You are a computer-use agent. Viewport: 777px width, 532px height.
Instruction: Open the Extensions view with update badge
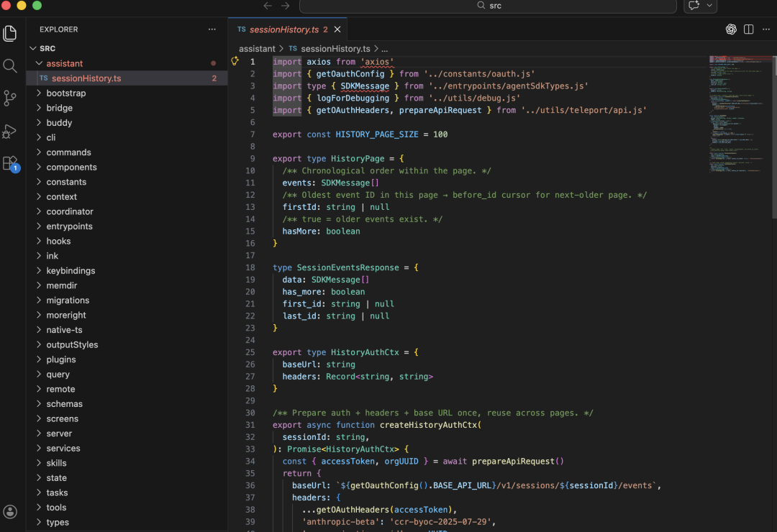pyautogui.click(x=10, y=163)
